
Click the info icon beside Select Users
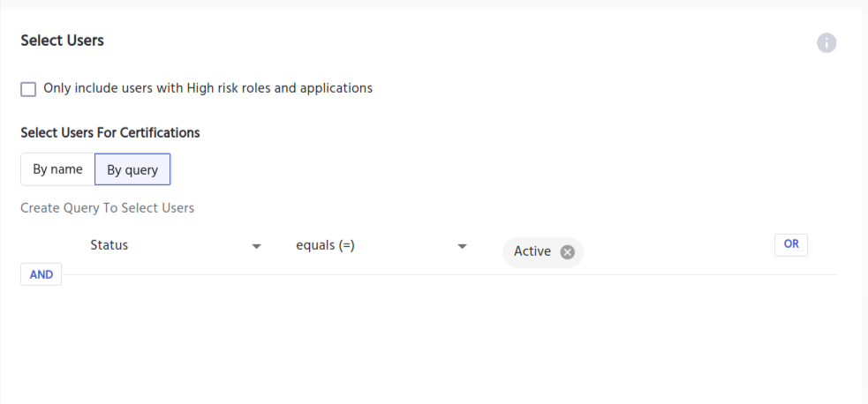pos(826,42)
